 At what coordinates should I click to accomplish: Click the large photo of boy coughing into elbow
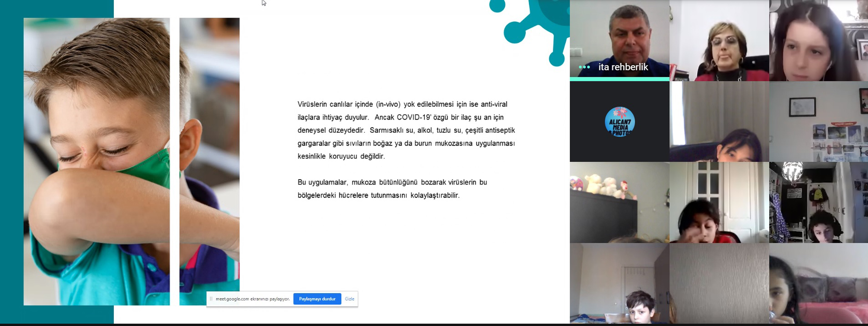pos(97,161)
